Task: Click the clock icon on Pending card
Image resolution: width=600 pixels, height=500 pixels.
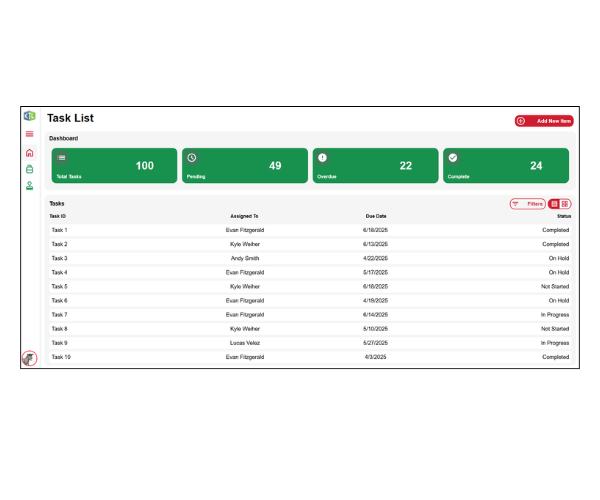Action: point(192,158)
